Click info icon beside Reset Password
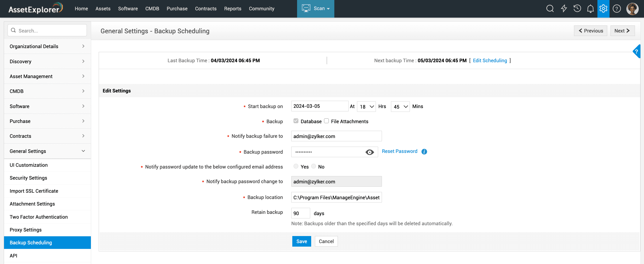The image size is (644, 264). 424,151
